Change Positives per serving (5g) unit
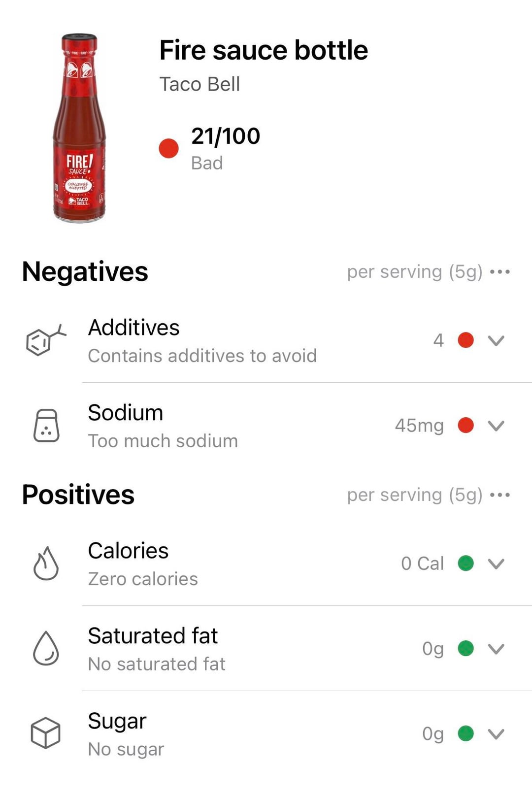 [414, 495]
